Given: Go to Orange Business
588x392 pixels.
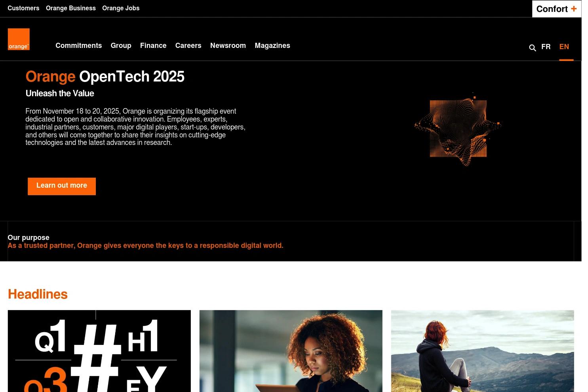Looking at the screenshot, I should [x=71, y=8].
